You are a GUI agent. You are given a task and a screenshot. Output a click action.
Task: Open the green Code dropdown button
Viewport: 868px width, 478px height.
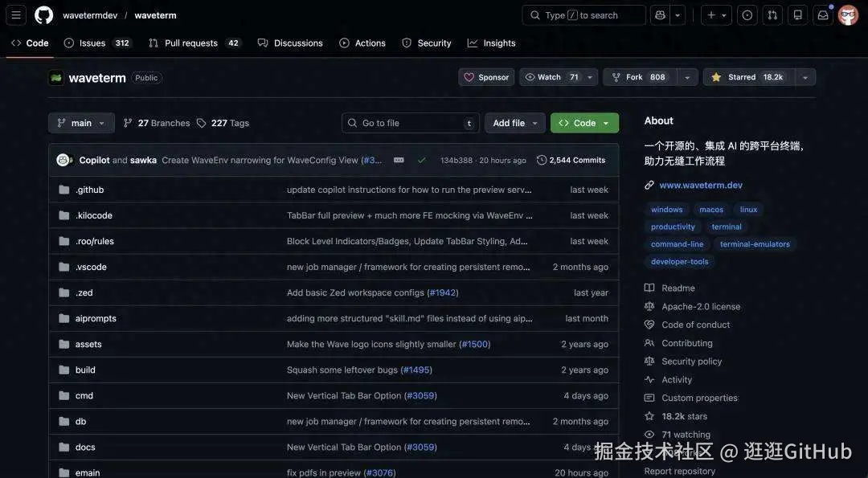coord(584,123)
